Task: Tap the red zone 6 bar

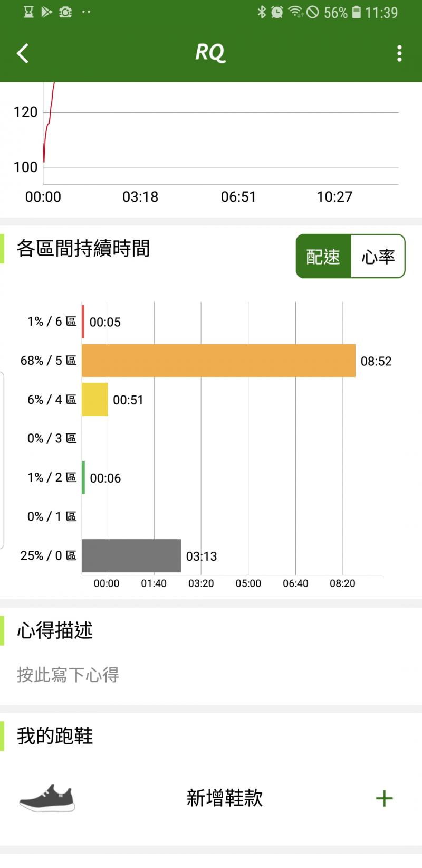Action: (x=83, y=322)
